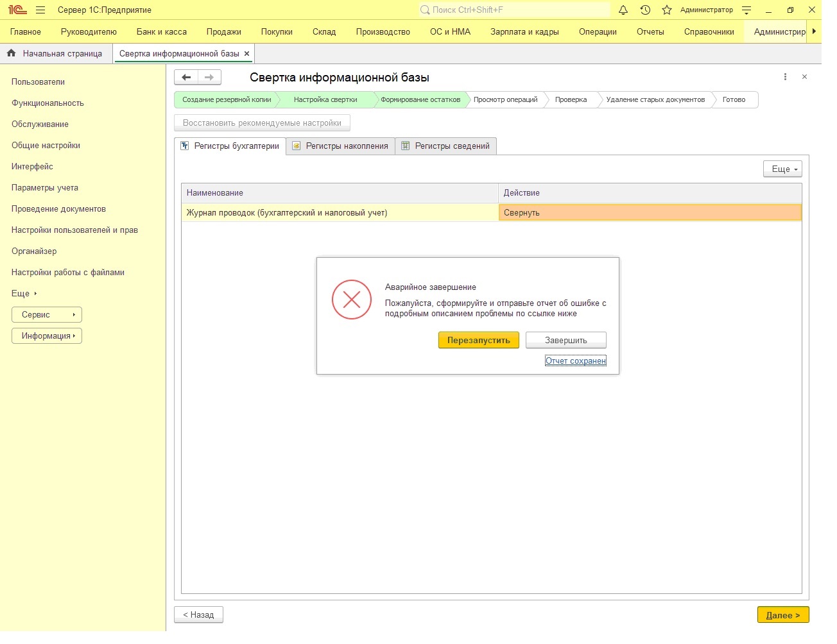Go forward with the right arrow button

coord(209,78)
